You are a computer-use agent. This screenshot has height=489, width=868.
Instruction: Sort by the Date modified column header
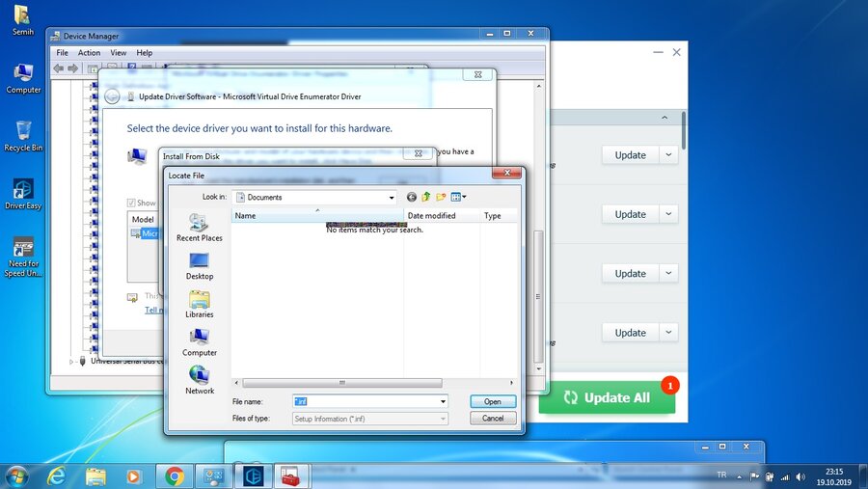[442, 215]
